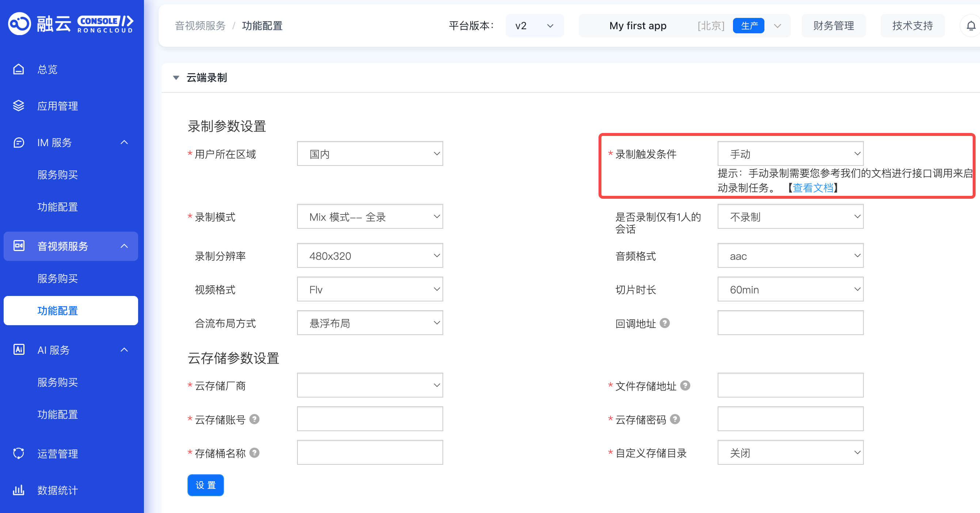Click help icon beside 云存储密码

[x=675, y=419]
